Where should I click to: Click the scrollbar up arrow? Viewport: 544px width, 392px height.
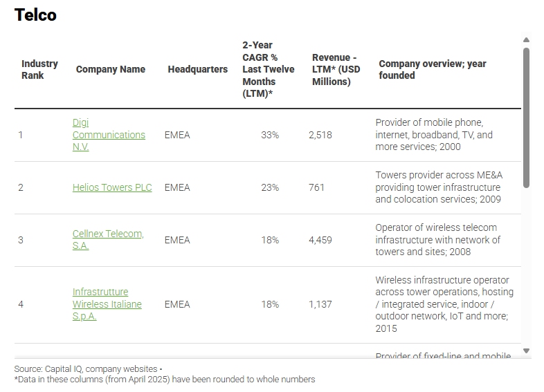tap(526, 40)
